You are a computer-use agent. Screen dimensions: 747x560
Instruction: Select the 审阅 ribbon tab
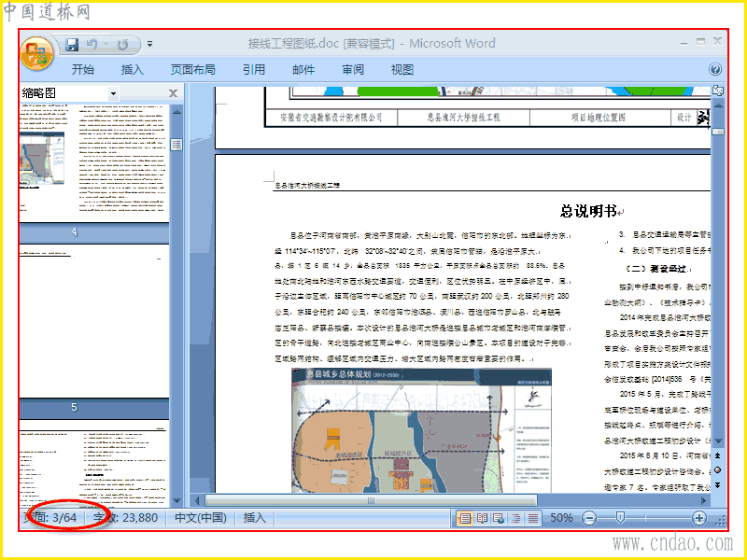pos(353,70)
